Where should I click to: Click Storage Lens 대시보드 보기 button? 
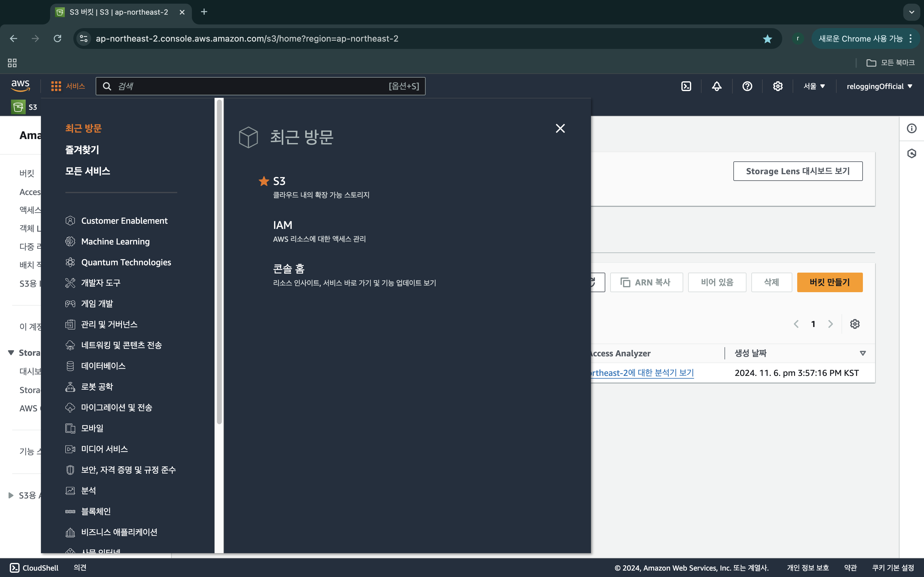click(797, 171)
